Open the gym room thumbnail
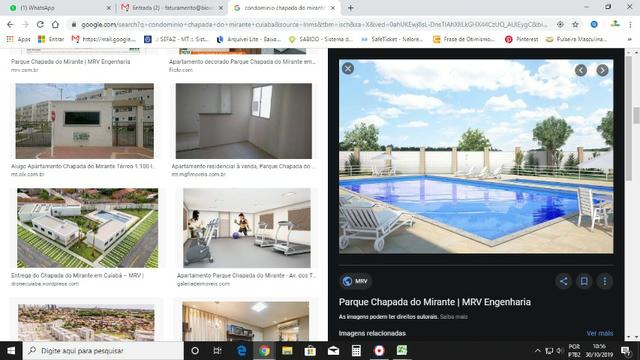This screenshot has height=360, width=640. click(247, 228)
